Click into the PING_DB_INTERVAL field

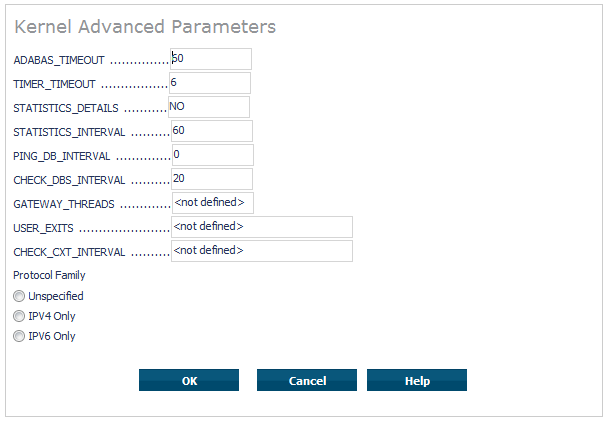pos(212,155)
